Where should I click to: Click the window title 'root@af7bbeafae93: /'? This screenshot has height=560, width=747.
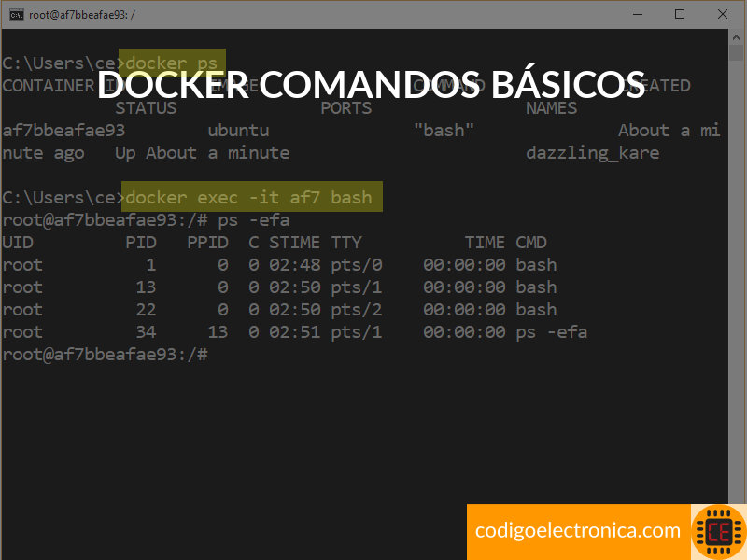tap(82, 15)
